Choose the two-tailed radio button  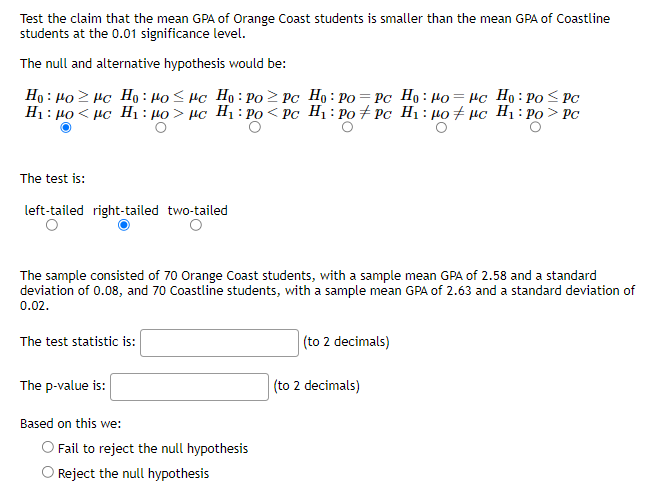click(196, 225)
